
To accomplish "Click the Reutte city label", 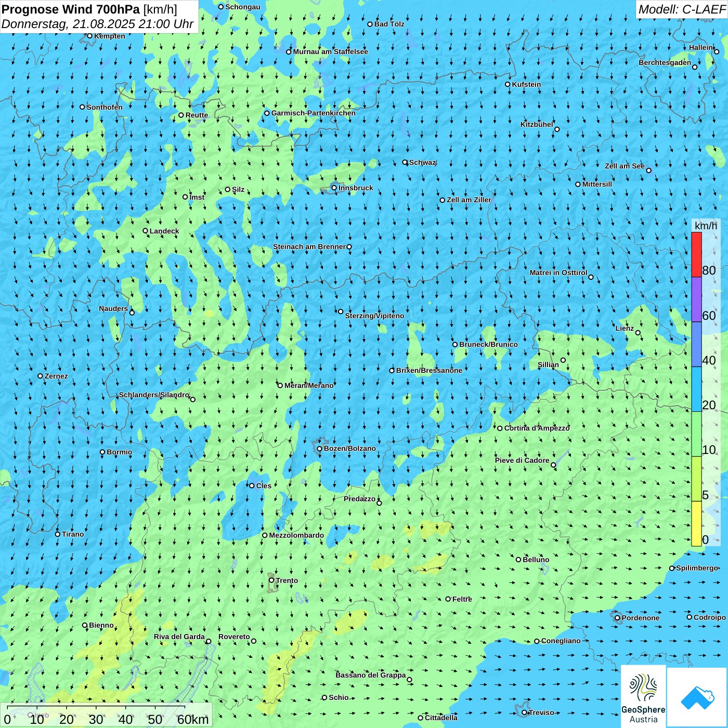I will (197, 115).
